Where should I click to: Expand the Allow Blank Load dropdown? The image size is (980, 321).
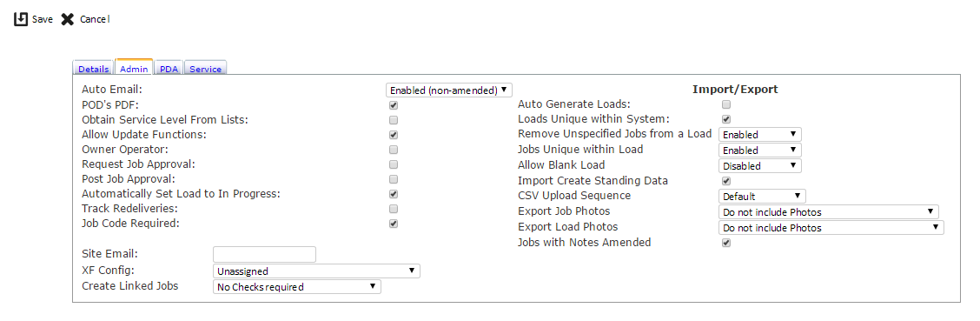pos(760,166)
